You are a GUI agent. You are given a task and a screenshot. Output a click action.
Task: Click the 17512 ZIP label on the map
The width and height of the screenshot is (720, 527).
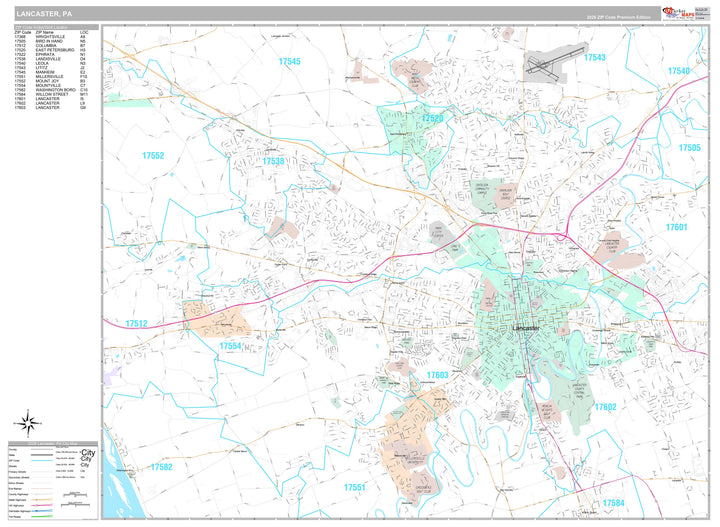click(x=136, y=324)
